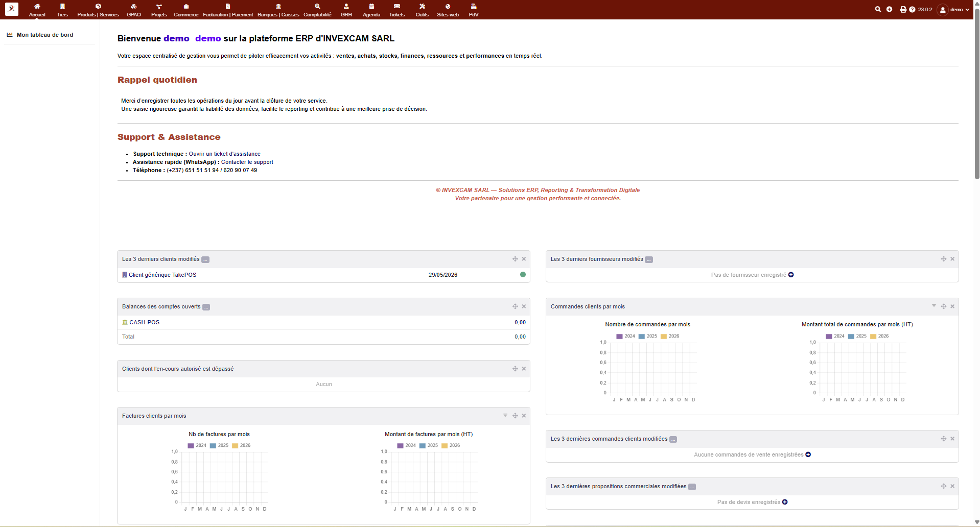
Task: Click move handle of dernières commandes clients box
Action: point(944,439)
